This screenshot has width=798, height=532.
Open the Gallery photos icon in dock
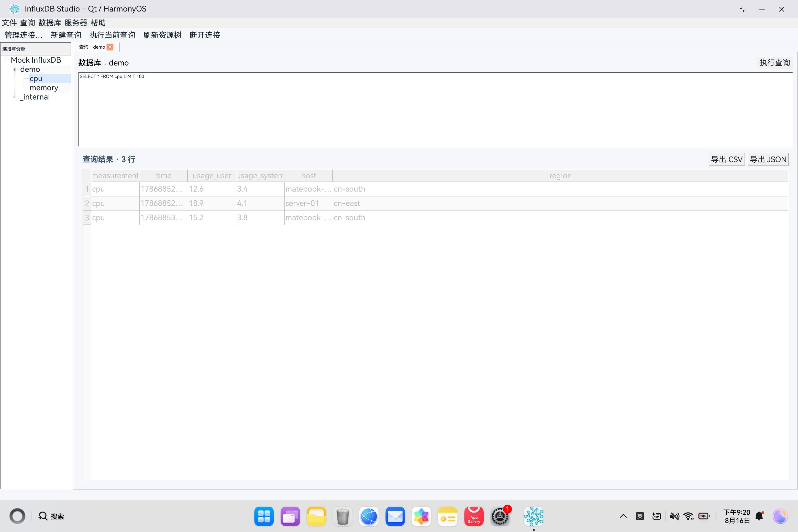[422, 516]
